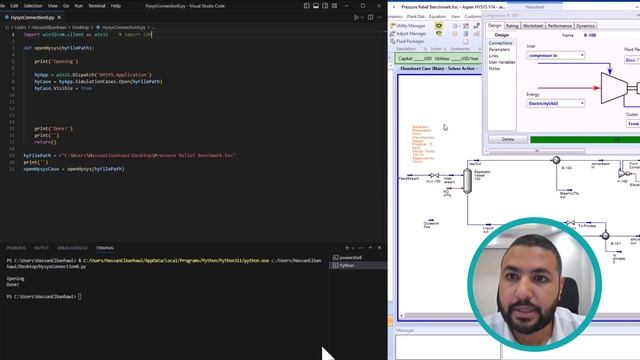This screenshot has height=360, width=640.
Task: Switch to the compressor Rating tab
Action: [512, 26]
